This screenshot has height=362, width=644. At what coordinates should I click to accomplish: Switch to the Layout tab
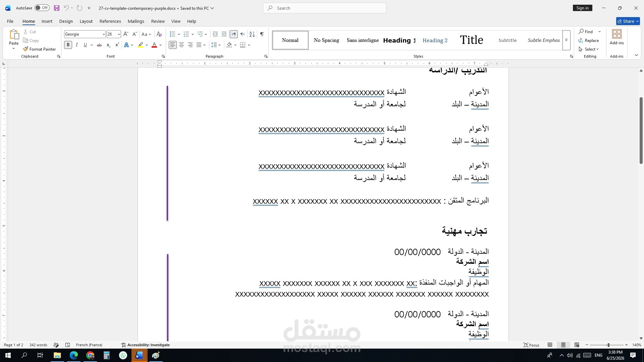pyautogui.click(x=86, y=21)
